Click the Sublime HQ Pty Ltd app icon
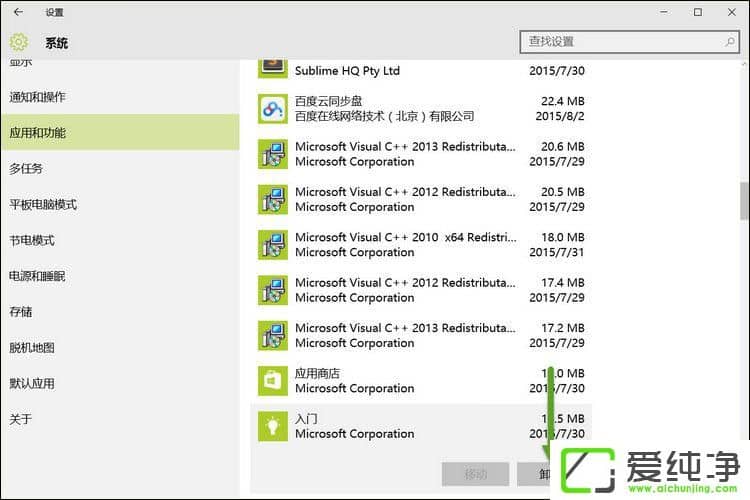Viewport: 750px width, 500px height. [x=273, y=69]
